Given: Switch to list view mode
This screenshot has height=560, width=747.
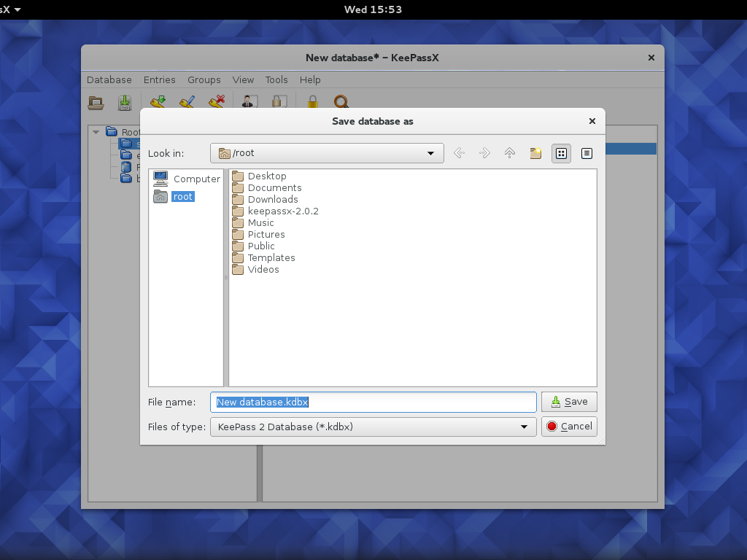Looking at the screenshot, I should 561,153.
